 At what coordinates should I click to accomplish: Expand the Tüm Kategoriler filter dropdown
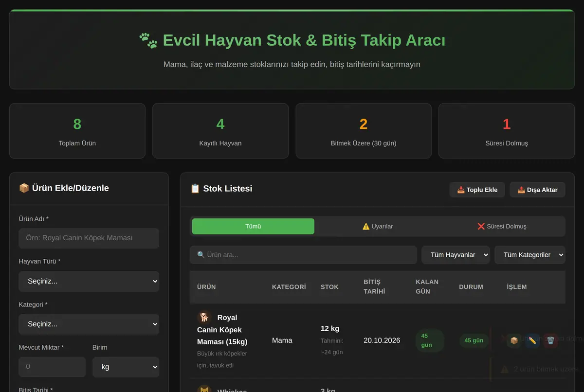pos(530,255)
